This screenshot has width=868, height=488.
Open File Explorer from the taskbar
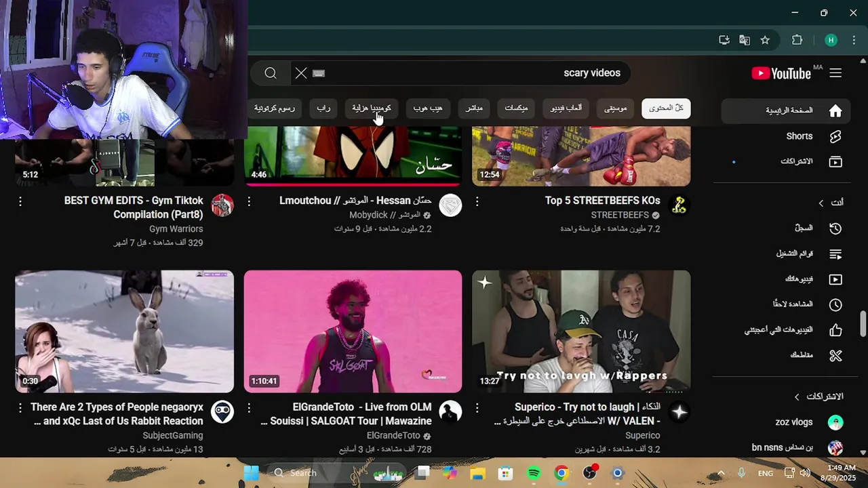point(478,473)
